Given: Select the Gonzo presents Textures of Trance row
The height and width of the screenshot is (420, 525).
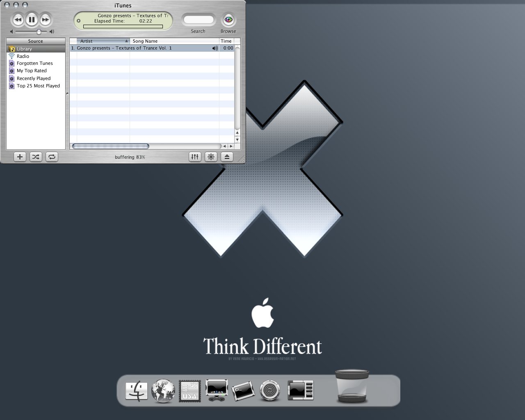Looking at the screenshot, I should pyautogui.click(x=152, y=48).
